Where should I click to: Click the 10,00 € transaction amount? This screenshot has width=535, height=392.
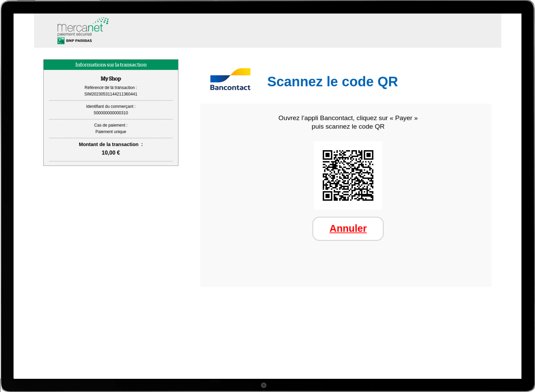pyautogui.click(x=111, y=153)
